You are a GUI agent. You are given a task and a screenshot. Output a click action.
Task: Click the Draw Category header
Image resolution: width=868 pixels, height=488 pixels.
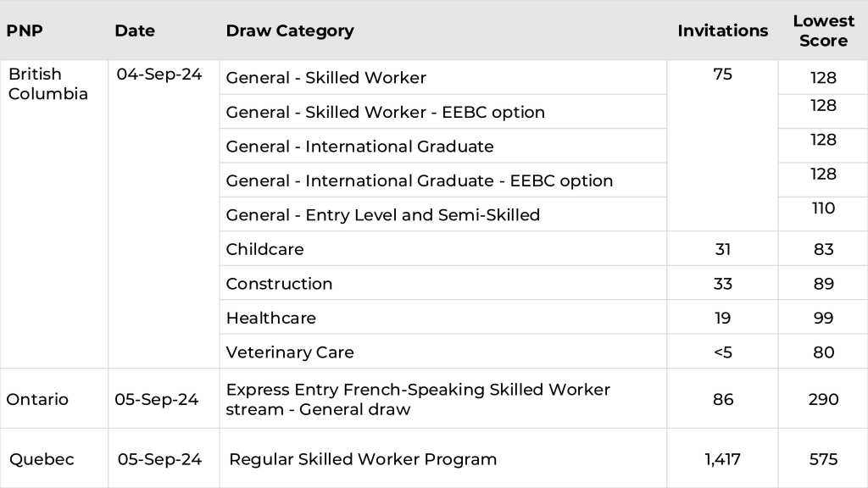(290, 30)
